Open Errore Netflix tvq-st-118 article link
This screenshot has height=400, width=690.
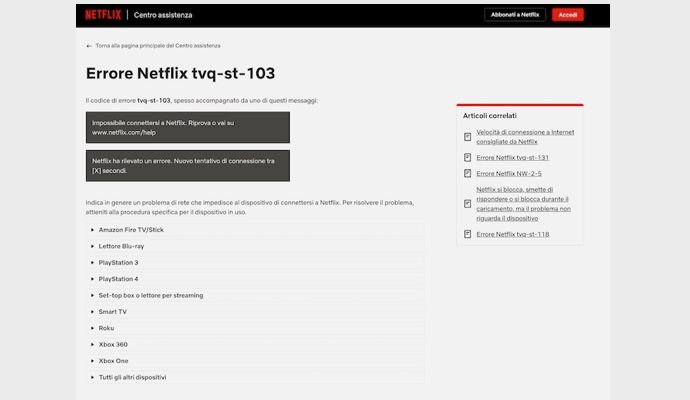513,234
